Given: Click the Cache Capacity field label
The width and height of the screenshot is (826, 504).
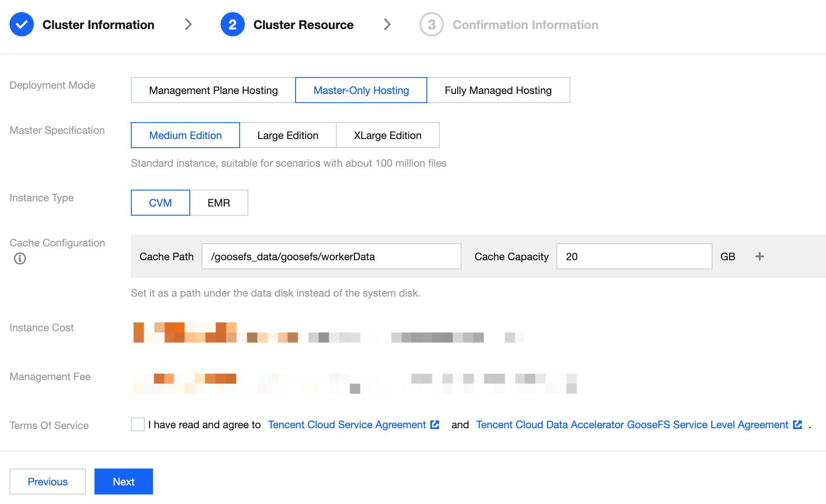Looking at the screenshot, I should tap(511, 257).
